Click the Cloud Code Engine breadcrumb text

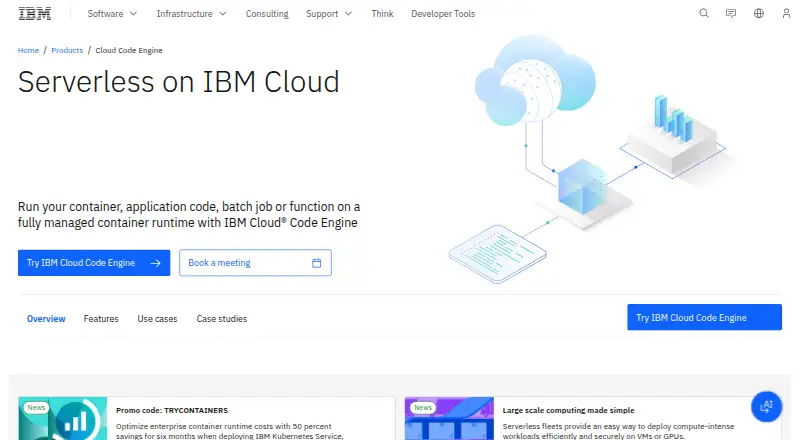coord(129,50)
